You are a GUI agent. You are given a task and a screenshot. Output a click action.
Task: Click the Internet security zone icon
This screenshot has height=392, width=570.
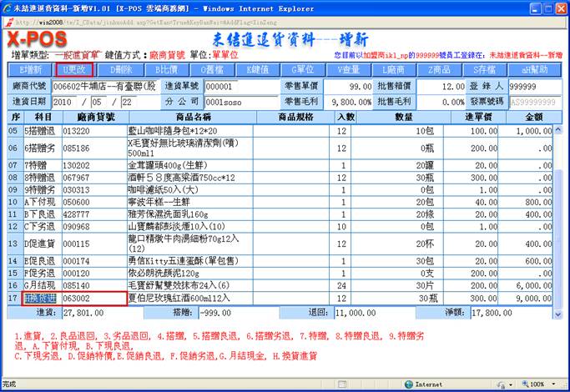coord(411,384)
